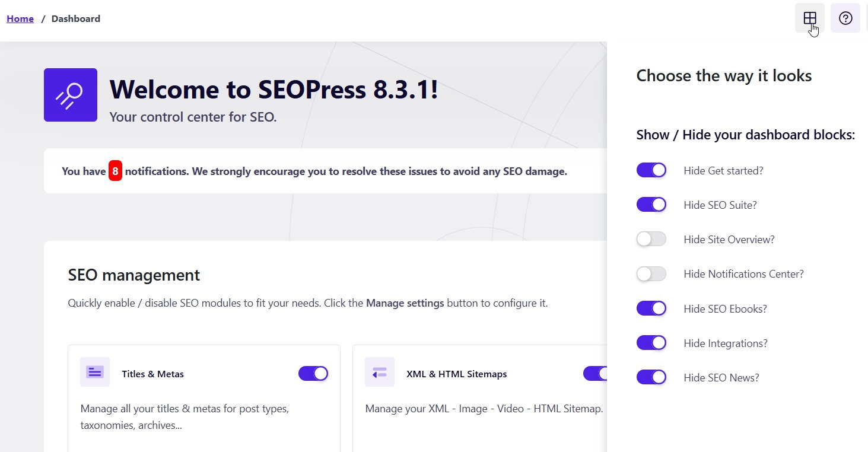868x452 pixels.
Task: Click the dashboard layout grid icon
Action: 809,18
